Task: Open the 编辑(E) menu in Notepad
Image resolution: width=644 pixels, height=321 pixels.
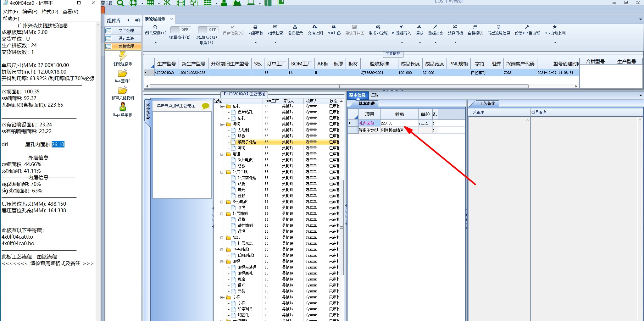Action: [x=30, y=12]
